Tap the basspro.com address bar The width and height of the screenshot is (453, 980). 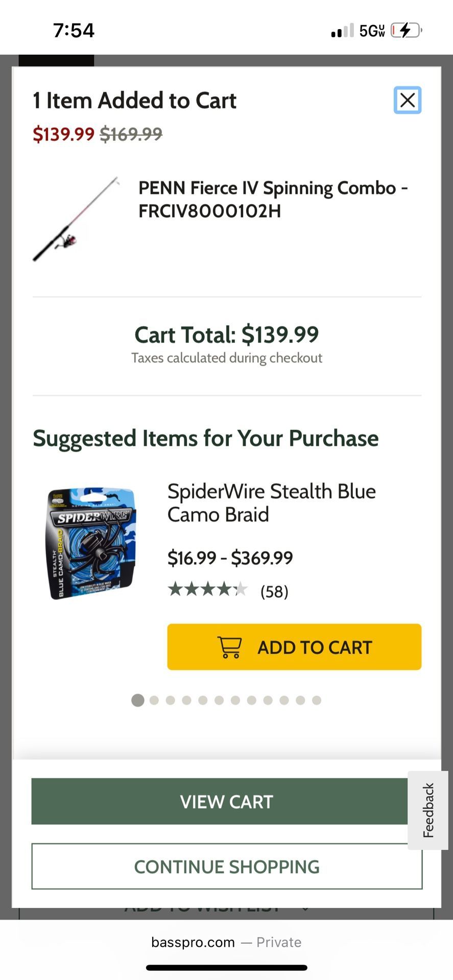tap(226, 942)
